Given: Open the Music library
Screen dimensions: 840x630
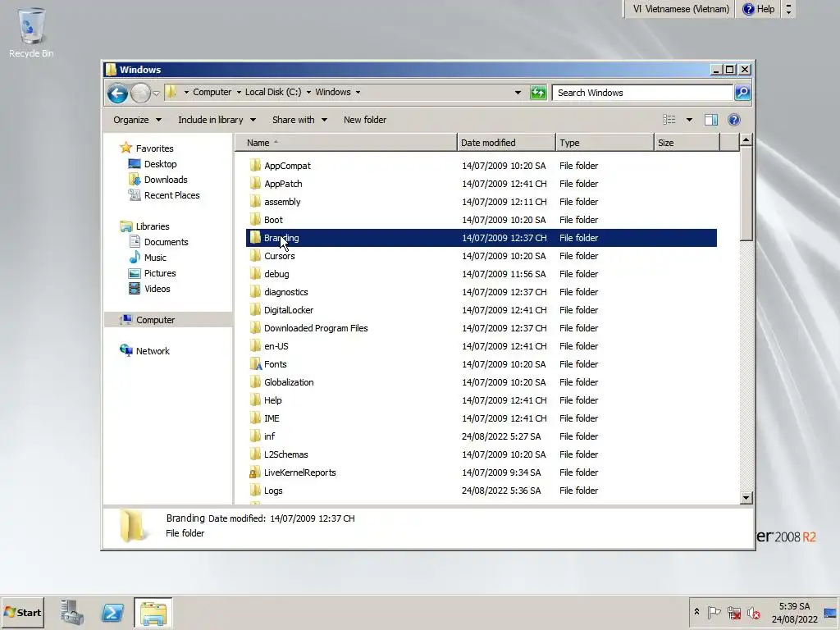Looking at the screenshot, I should 155,257.
